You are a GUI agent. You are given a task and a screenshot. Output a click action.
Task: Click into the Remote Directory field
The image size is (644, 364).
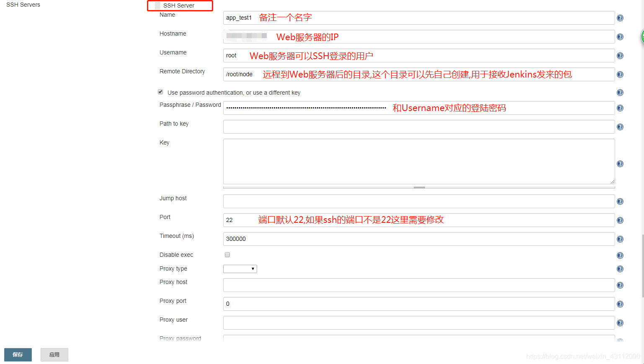[x=419, y=74]
